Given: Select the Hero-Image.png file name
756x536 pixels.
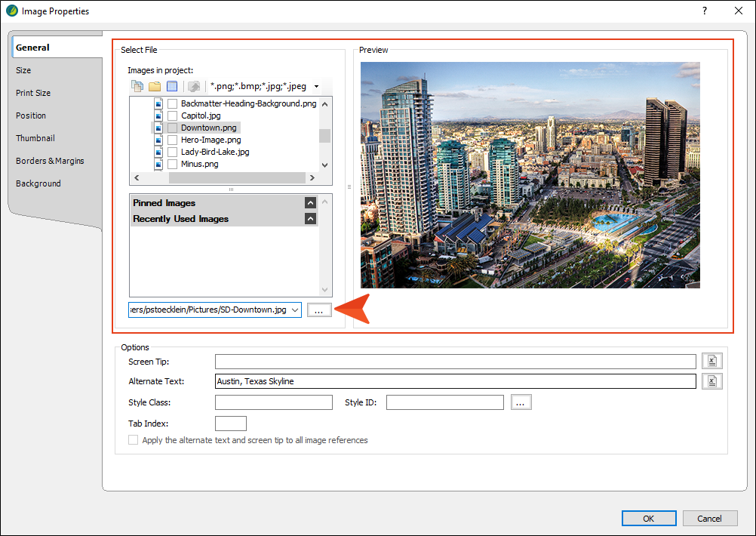Looking at the screenshot, I should (x=211, y=140).
